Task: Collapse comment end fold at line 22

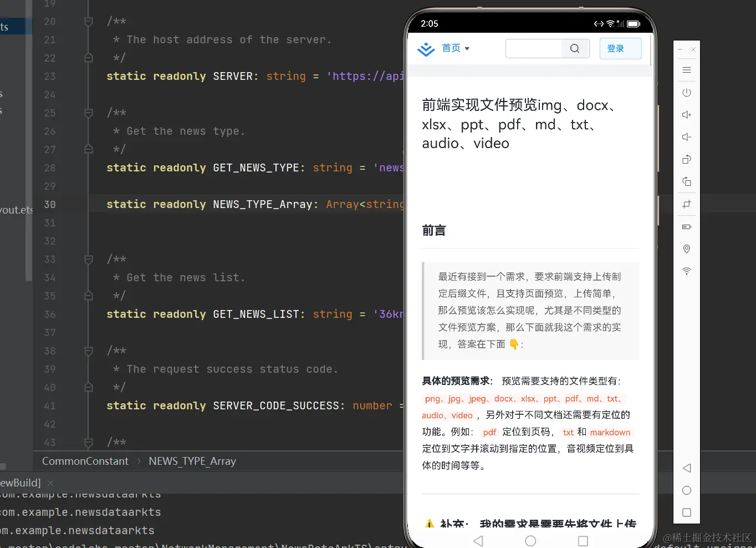Action: click(x=89, y=58)
